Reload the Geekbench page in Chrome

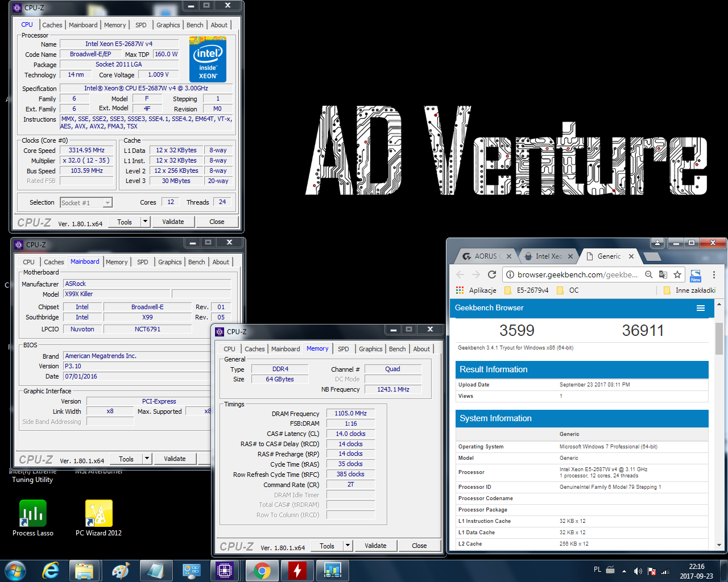coord(492,275)
